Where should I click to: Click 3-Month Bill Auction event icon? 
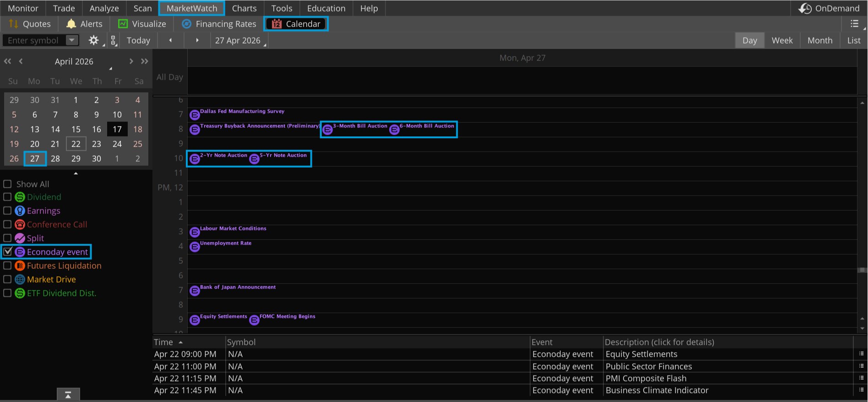327,130
